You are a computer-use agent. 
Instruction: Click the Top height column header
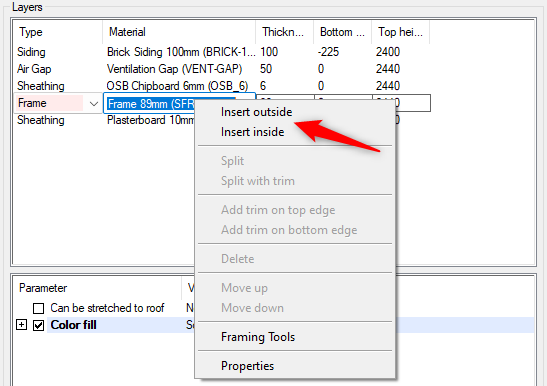[400, 32]
